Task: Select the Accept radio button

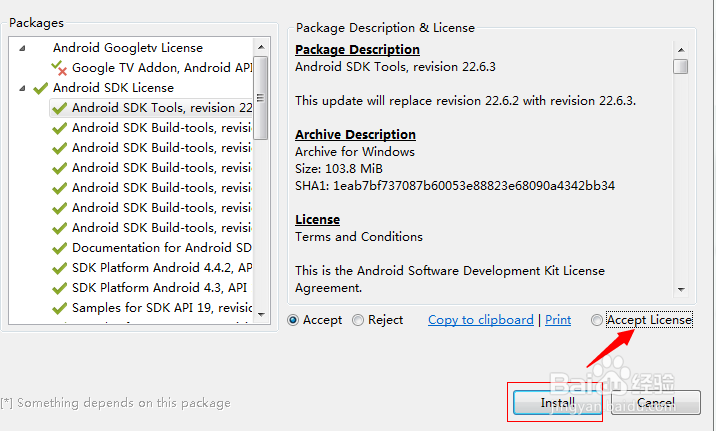Action: point(293,321)
